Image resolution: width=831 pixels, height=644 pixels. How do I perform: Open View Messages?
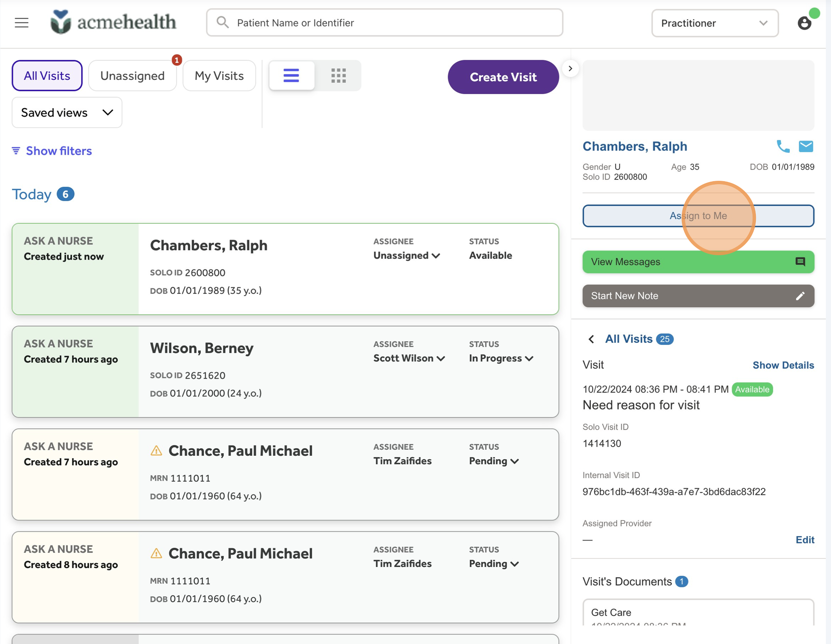click(x=698, y=262)
